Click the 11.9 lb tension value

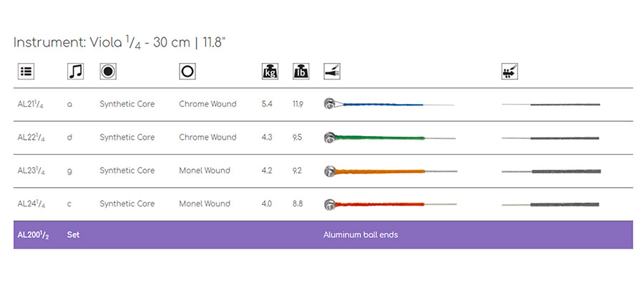click(298, 104)
